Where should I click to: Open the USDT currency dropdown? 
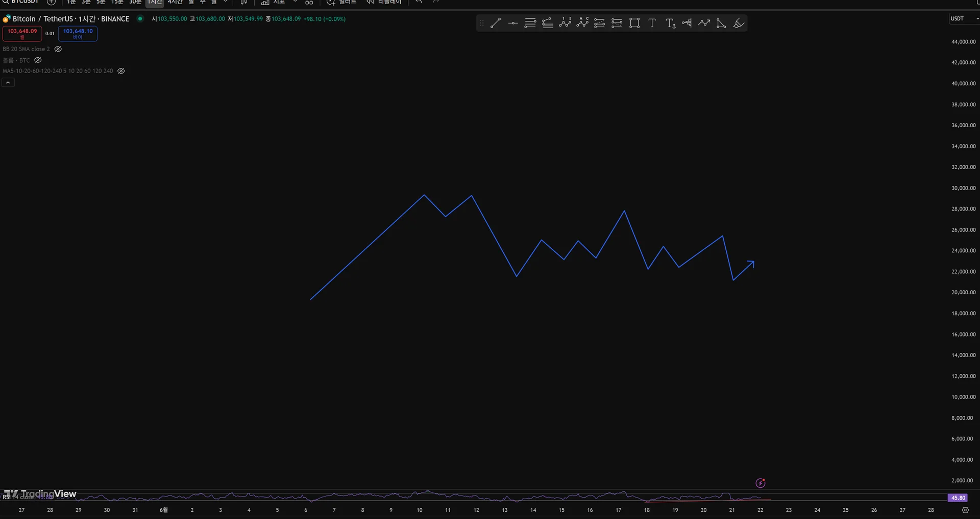point(963,19)
